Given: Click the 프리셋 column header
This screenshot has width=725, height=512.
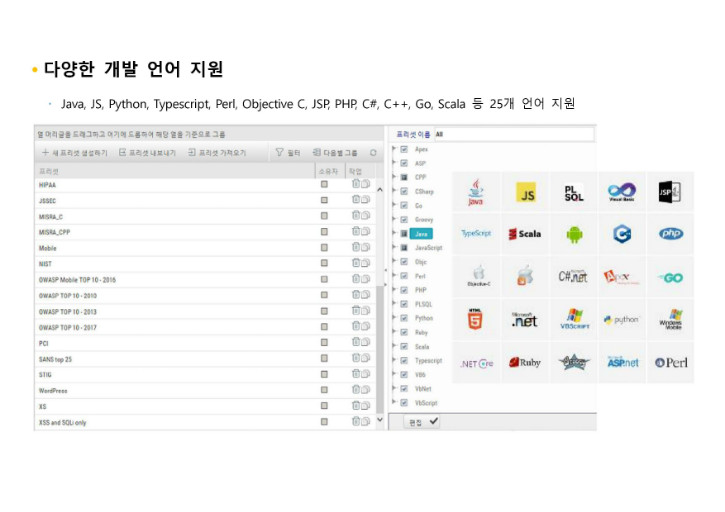Looking at the screenshot, I should [x=175, y=171].
